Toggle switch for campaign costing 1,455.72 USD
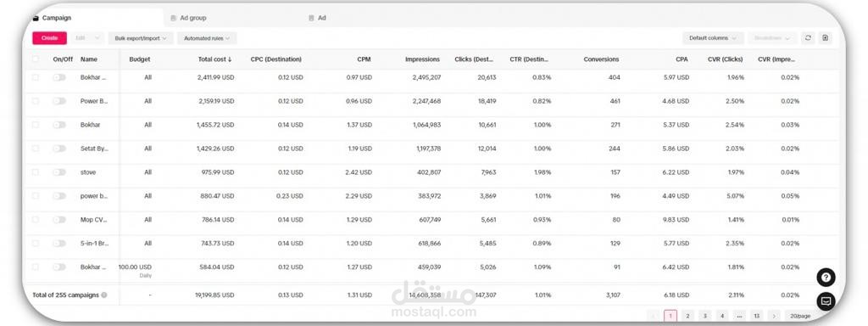Screen dimensions: 868x326 coord(59,125)
